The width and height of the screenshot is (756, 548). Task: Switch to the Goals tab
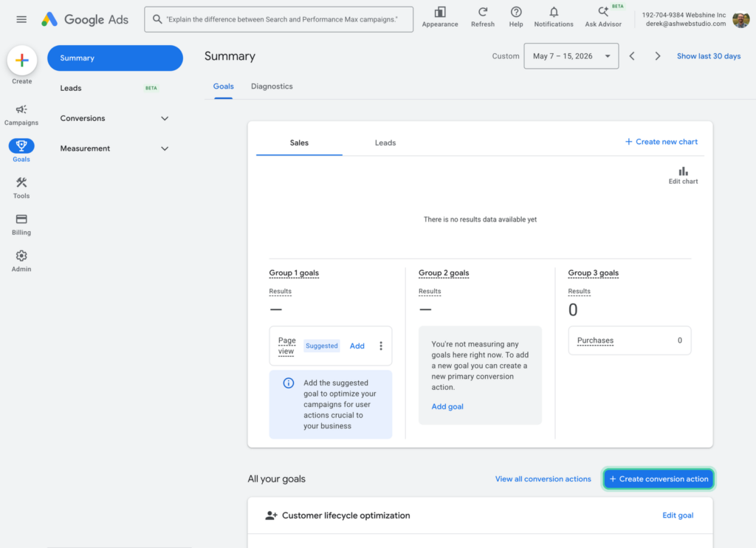(223, 86)
